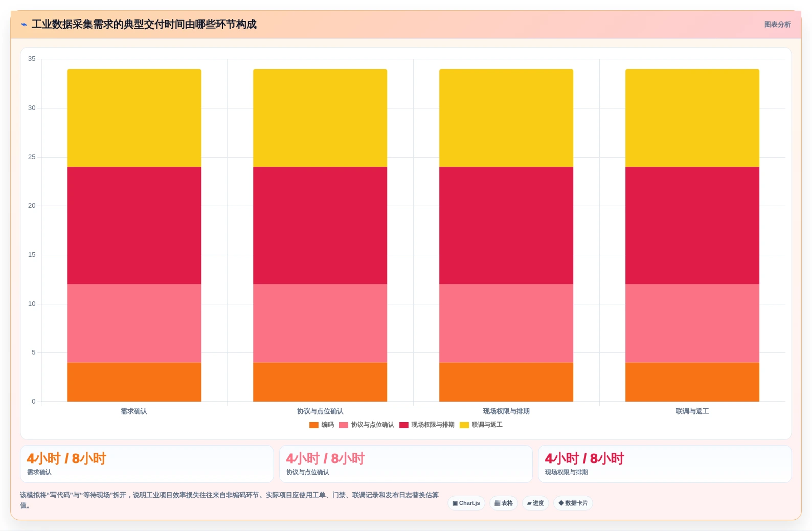The image size is (812, 531).
Task: Toggle the 编码 orange legend swatch
Action: click(314, 425)
